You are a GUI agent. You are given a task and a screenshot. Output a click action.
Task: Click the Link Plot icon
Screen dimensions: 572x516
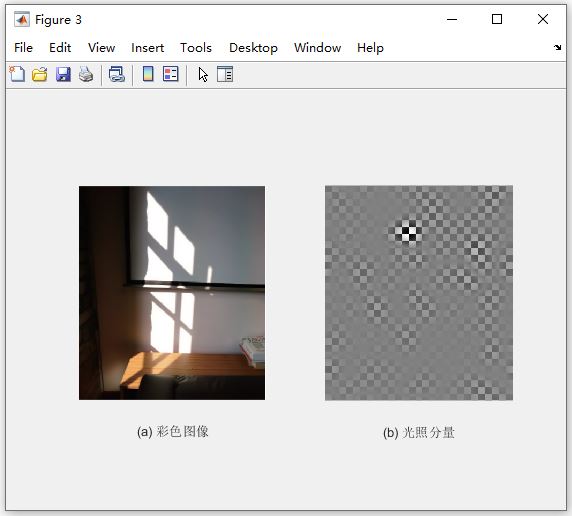tap(117, 74)
